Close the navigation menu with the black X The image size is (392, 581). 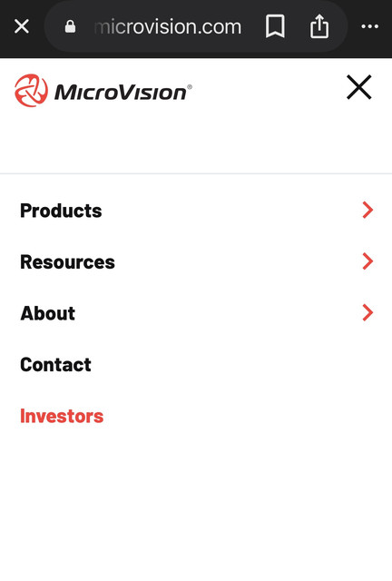point(358,87)
